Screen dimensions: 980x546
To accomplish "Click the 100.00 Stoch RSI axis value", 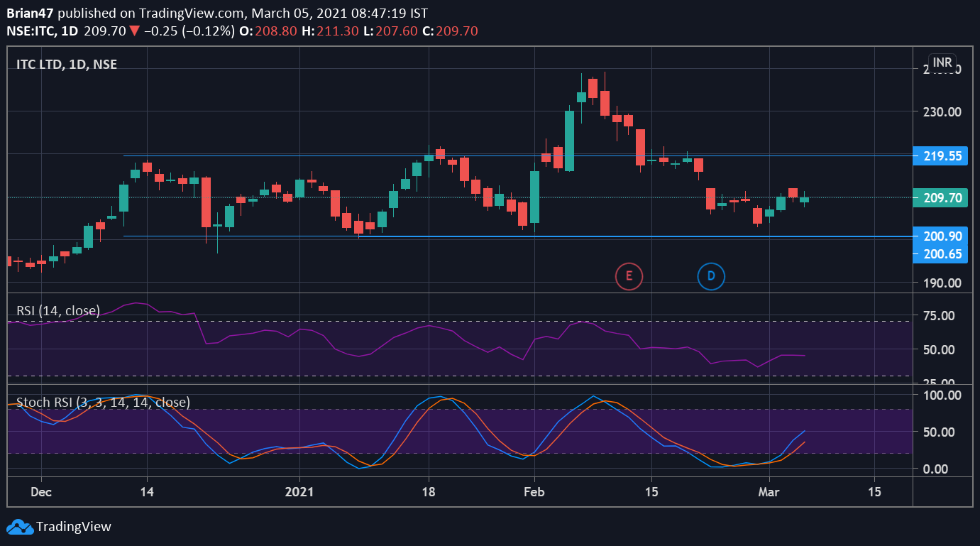I will 942,395.
